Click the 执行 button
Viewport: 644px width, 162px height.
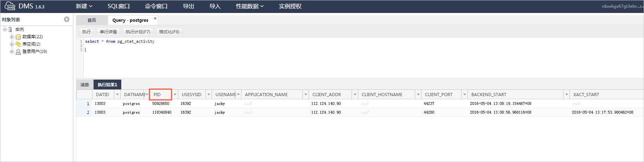[x=86, y=32]
